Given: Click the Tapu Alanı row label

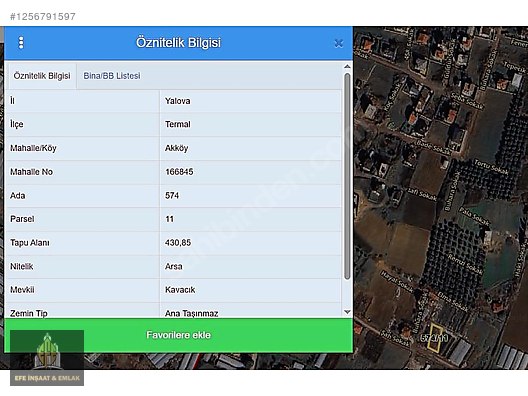Looking at the screenshot, I should pyautogui.click(x=30, y=242).
